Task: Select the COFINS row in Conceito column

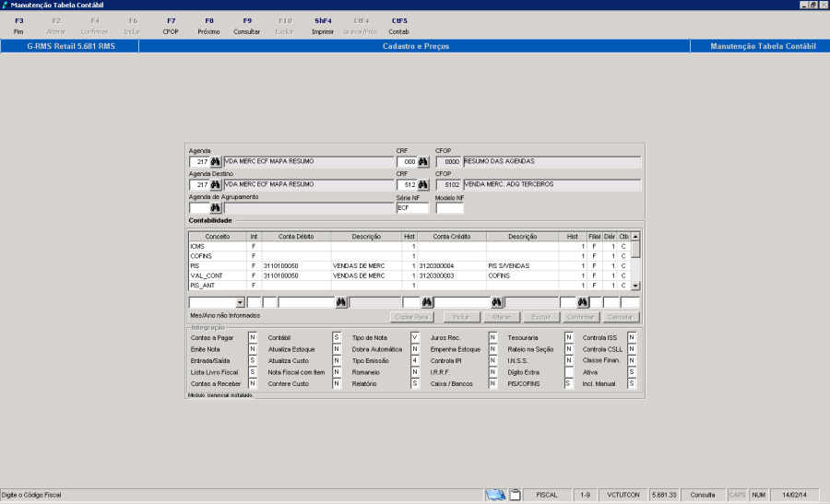Action: point(218,256)
